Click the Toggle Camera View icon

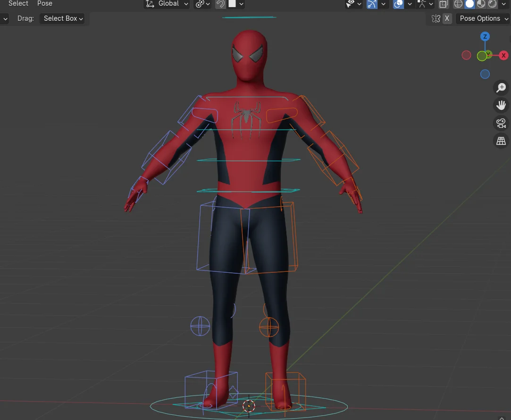(501, 123)
